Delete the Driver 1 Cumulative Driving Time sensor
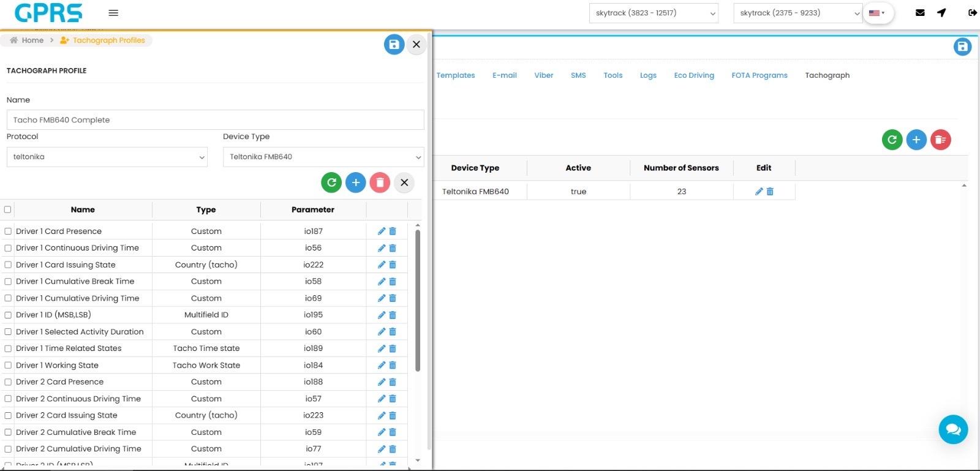980x471 pixels. click(x=393, y=298)
